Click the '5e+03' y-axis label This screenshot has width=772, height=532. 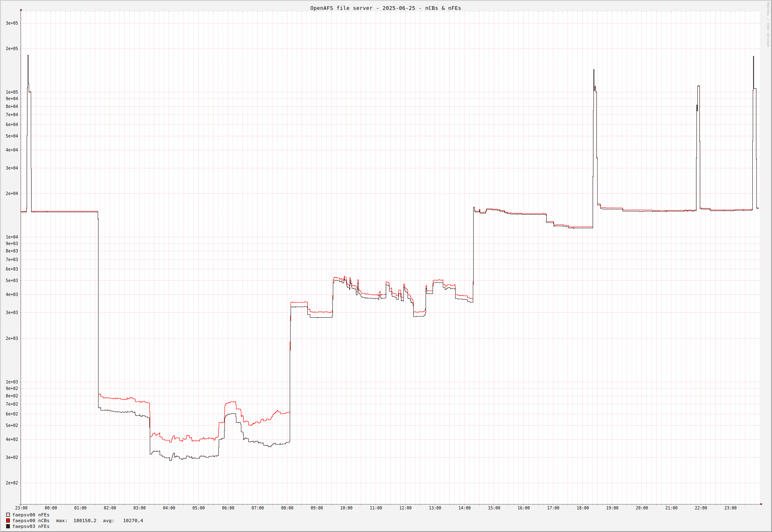[x=12, y=280]
